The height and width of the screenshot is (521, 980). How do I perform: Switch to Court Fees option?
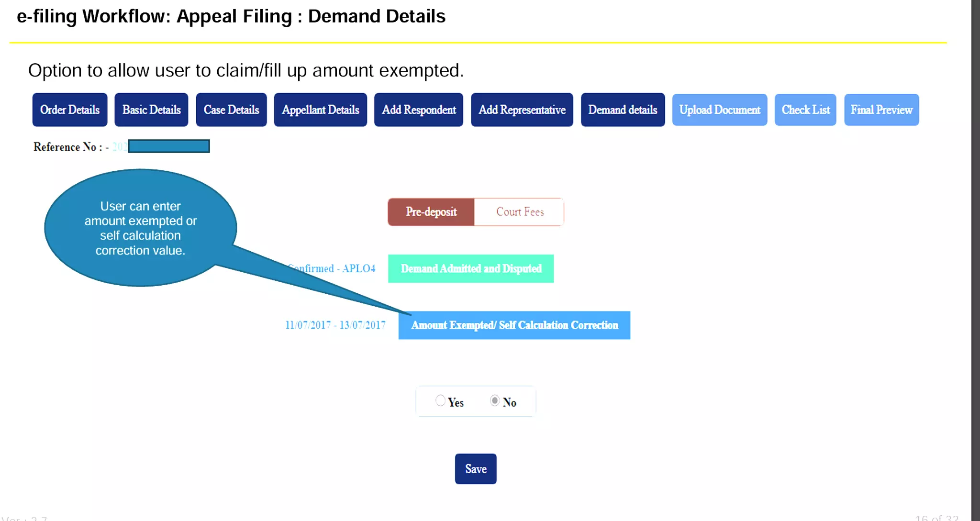click(520, 212)
